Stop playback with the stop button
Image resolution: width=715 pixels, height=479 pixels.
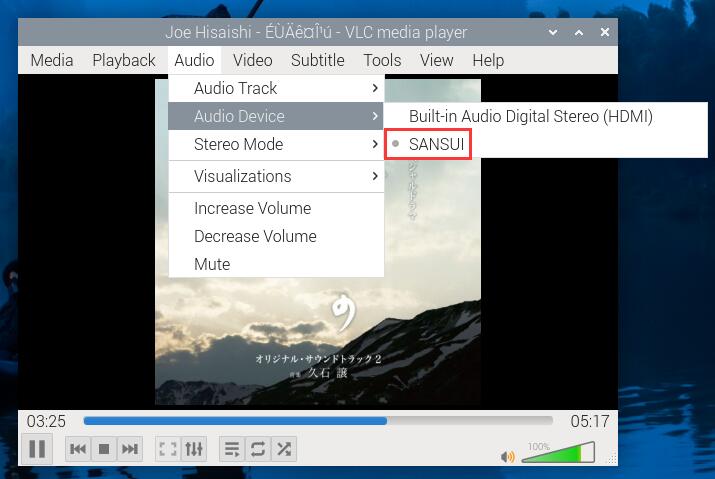point(103,450)
